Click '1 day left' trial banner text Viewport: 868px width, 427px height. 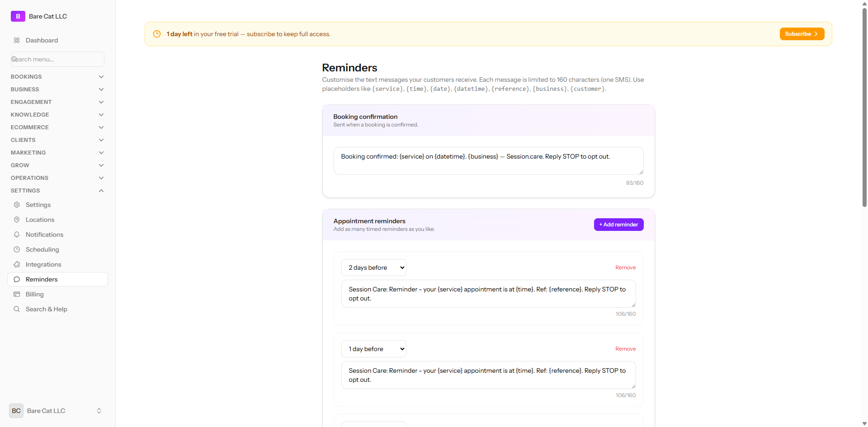pyautogui.click(x=179, y=34)
